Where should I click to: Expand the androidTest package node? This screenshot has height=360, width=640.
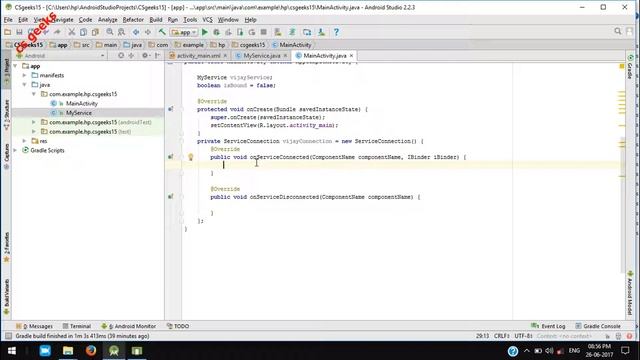(34, 122)
